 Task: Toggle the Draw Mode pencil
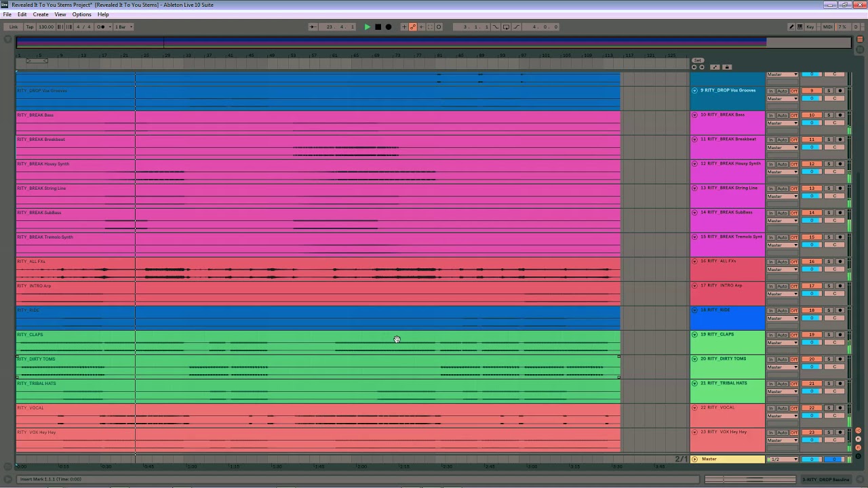tap(791, 27)
